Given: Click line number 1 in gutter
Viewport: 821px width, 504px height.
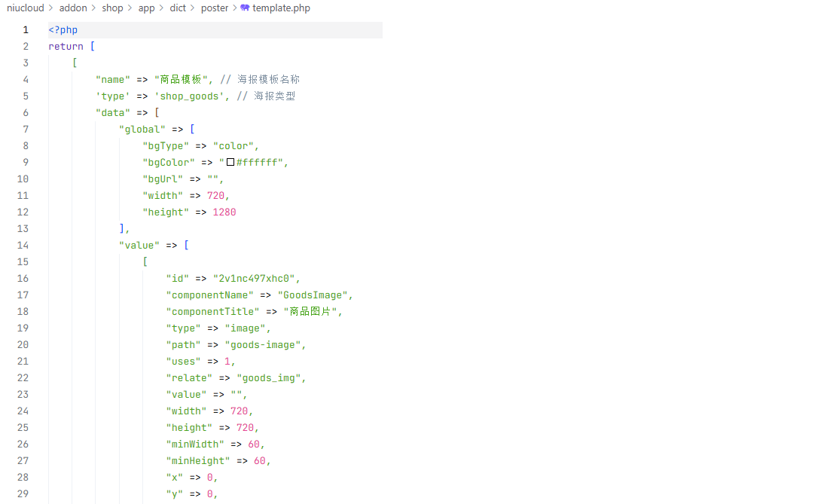Looking at the screenshot, I should (26, 30).
